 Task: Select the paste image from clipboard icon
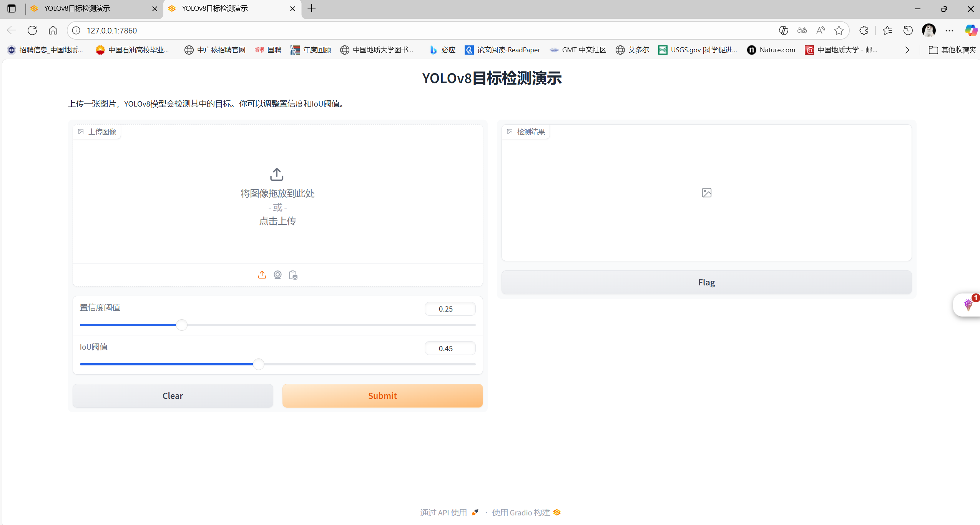pos(293,275)
